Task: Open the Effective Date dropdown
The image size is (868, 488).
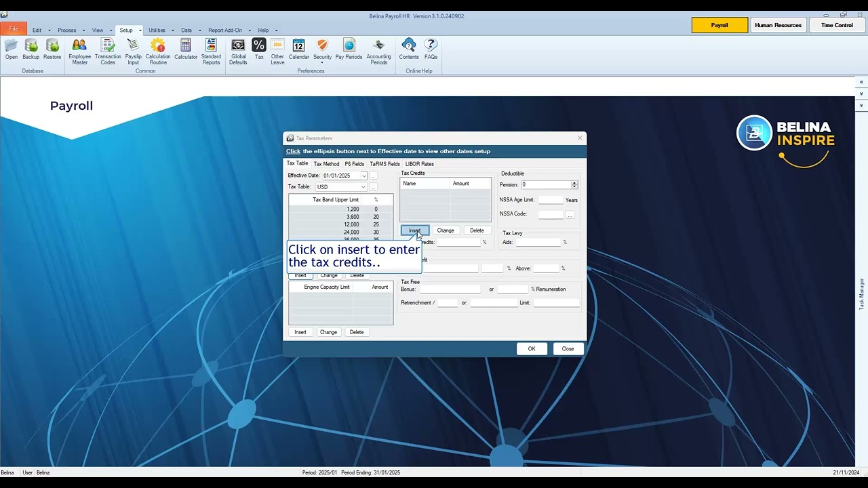Action: click(363, 176)
